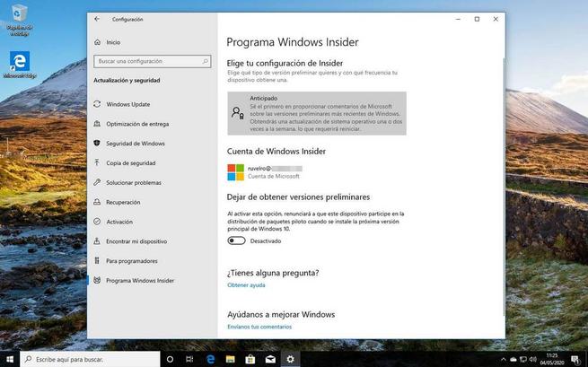Screen dimensions: 588x367
Task: Go back with the Configuración back arrow
Action: point(97,19)
